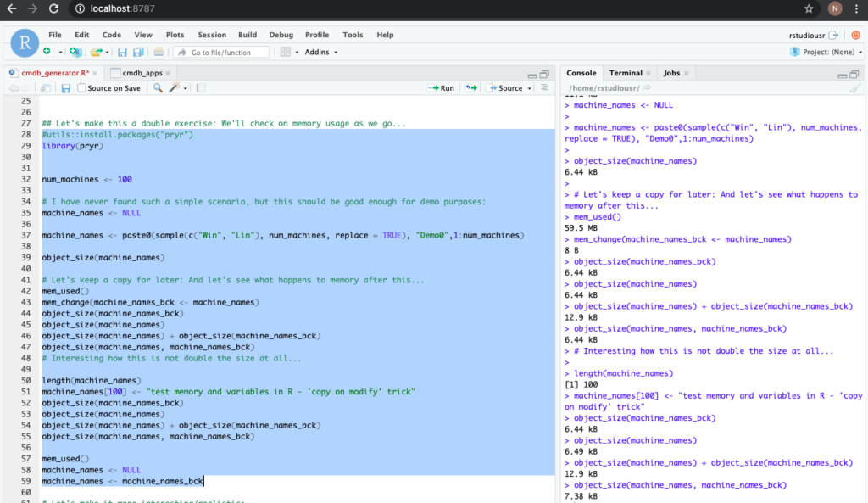Image resolution: width=868 pixels, height=503 pixels.
Task: Click the code tools magic wand
Action: point(175,87)
